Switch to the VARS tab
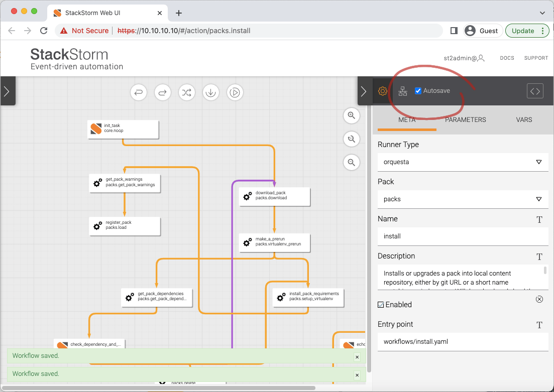Viewport: 554px width, 392px height. tap(524, 120)
